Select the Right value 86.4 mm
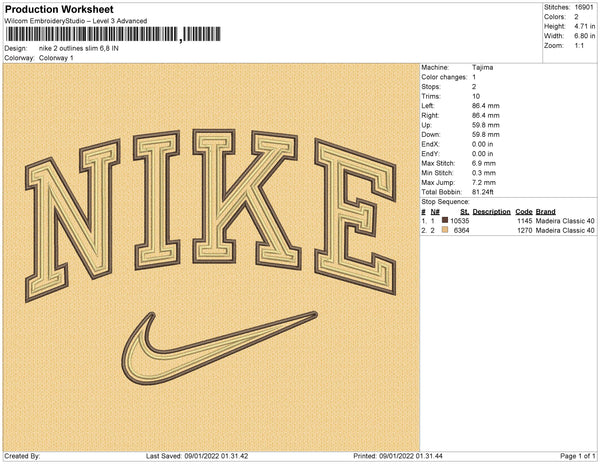This screenshot has height=464, width=600. tap(486, 115)
